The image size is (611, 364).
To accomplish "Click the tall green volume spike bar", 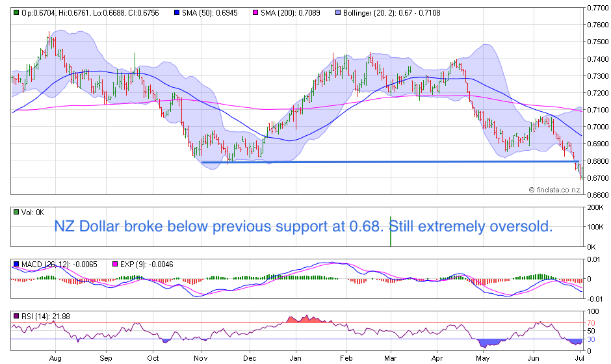I will [391, 231].
